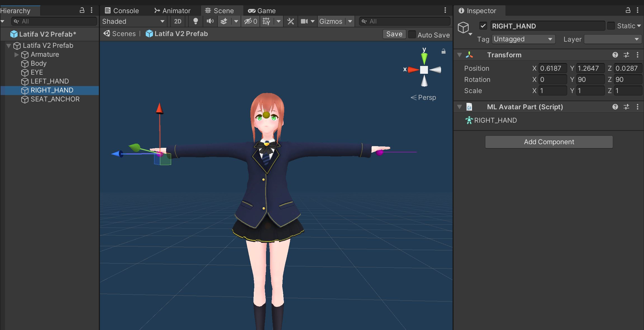644x330 pixels.
Task: Click Add Component button
Action: click(x=549, y=142)
